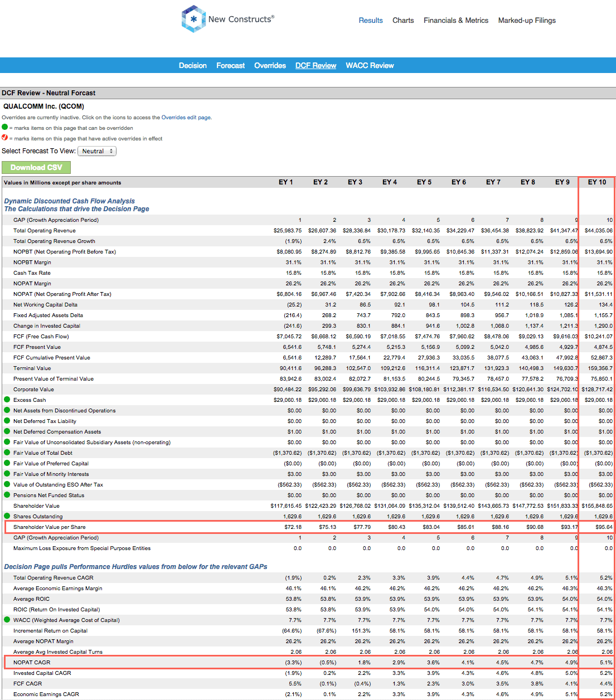Click the 'Total Operating Revenue' row label
The height and width of the screenshot is (700, 616).
coord(45,231)
